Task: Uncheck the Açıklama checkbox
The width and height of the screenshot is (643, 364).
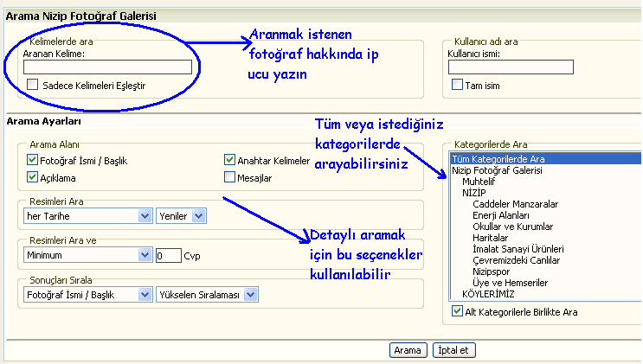Action: (x=32, y=177)
